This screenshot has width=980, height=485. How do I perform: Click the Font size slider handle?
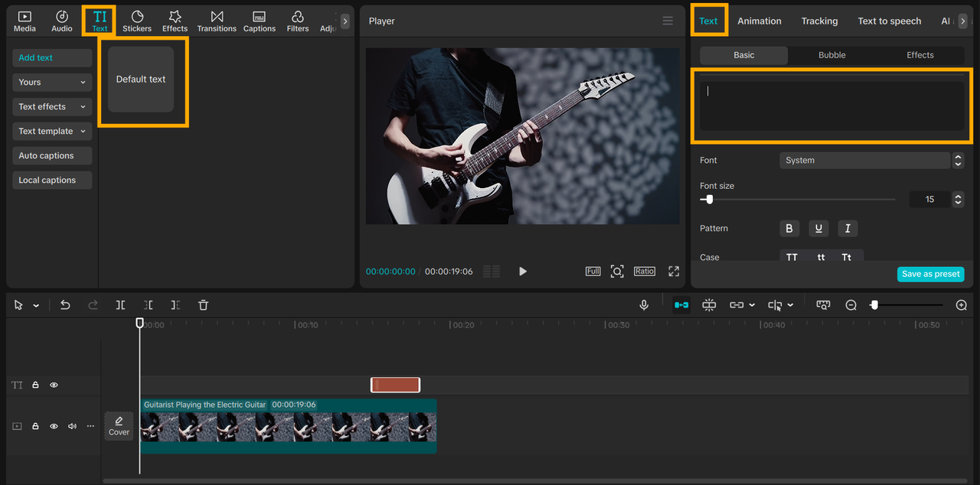click(710, 199)
